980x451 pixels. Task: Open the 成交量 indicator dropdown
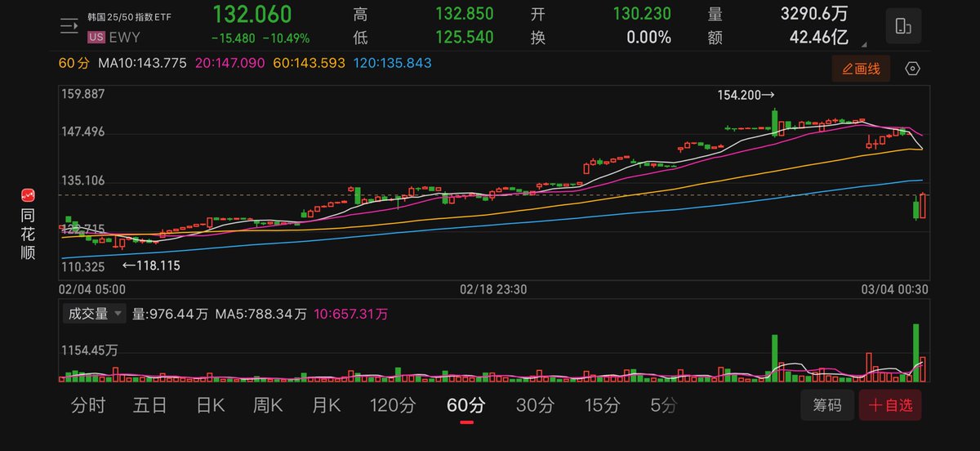click(x=95, y=313)
